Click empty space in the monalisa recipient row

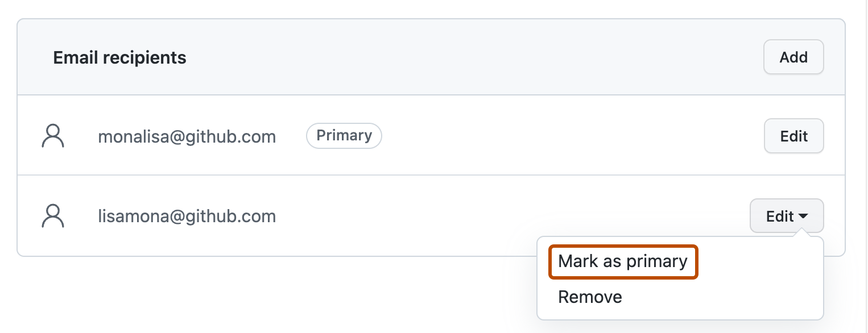(x=569, y=136)
